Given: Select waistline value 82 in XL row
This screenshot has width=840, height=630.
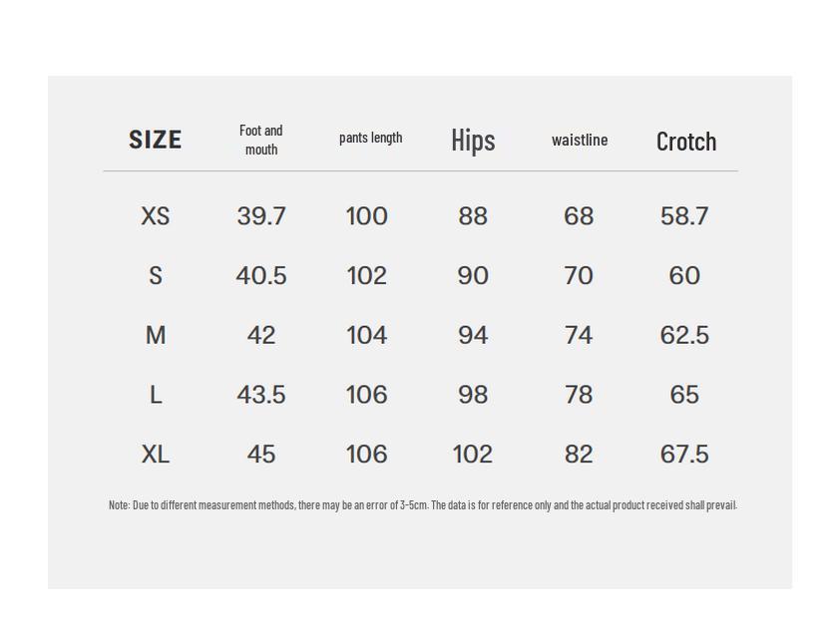Looking at the screenshot, I should point(579,455).
